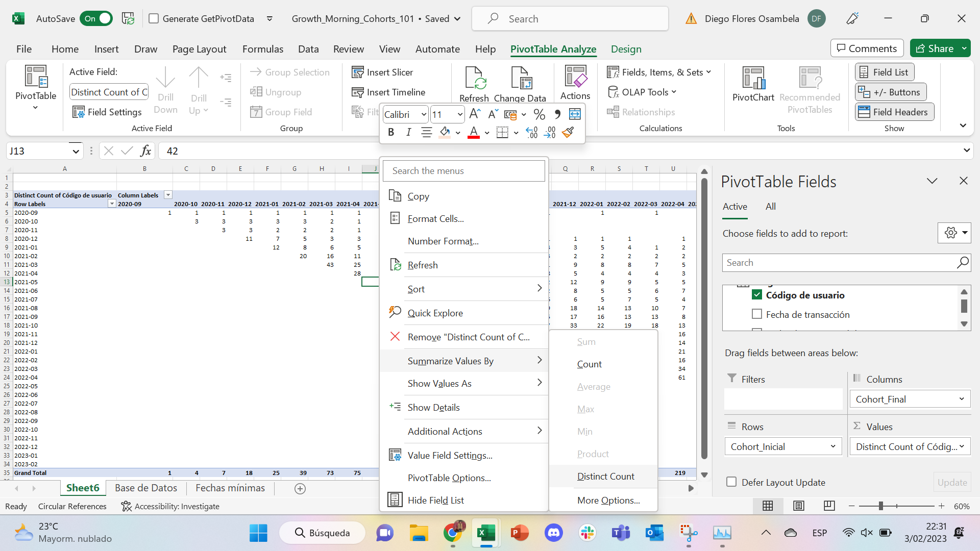Apply percent style from the mini toolbar

(539, 114)
